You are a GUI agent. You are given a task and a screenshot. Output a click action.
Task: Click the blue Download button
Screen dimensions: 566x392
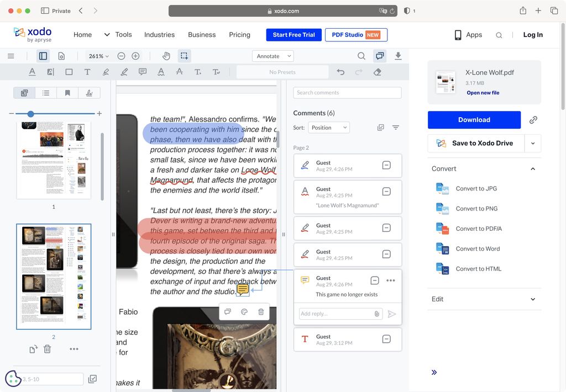474,119
